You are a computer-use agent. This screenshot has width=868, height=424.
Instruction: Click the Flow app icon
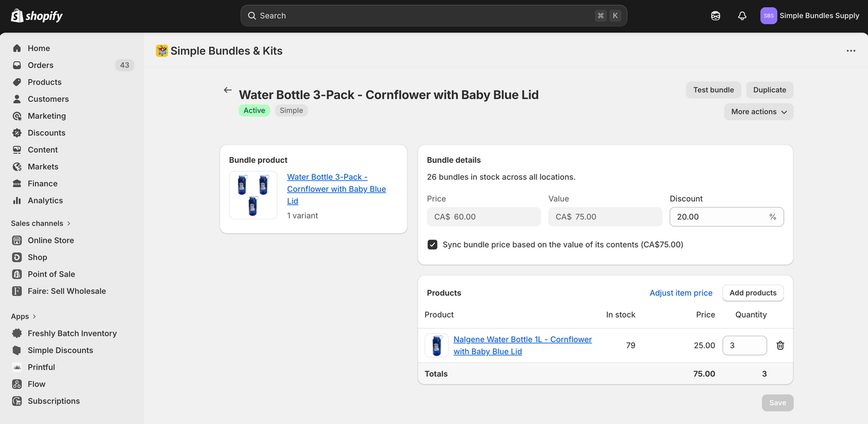(x=17, y=384)
